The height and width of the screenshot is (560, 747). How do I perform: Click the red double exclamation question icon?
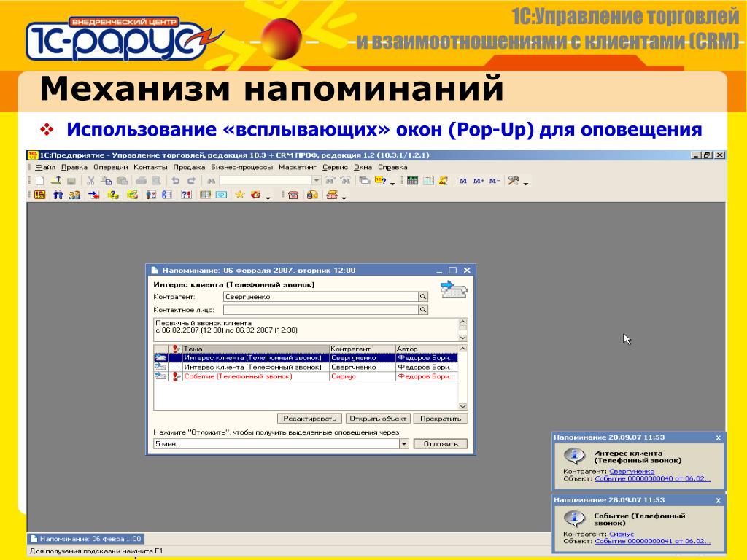pos(186,195)
